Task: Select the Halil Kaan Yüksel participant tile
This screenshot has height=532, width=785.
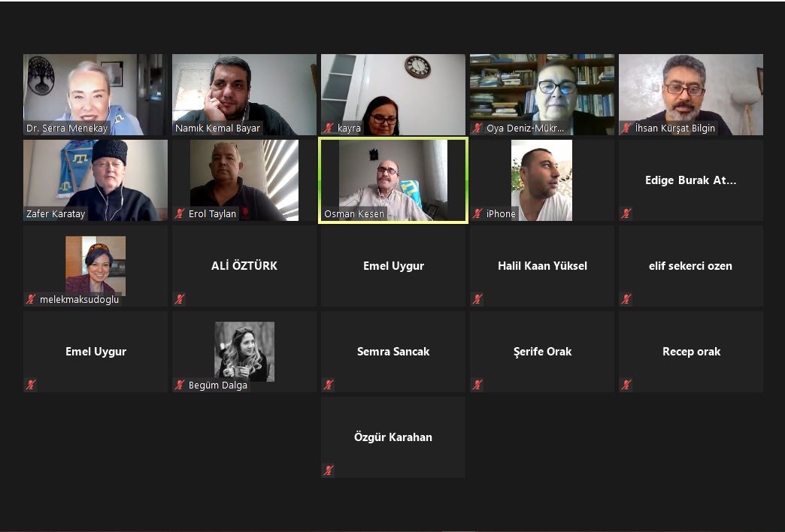Action: (541, 266)
